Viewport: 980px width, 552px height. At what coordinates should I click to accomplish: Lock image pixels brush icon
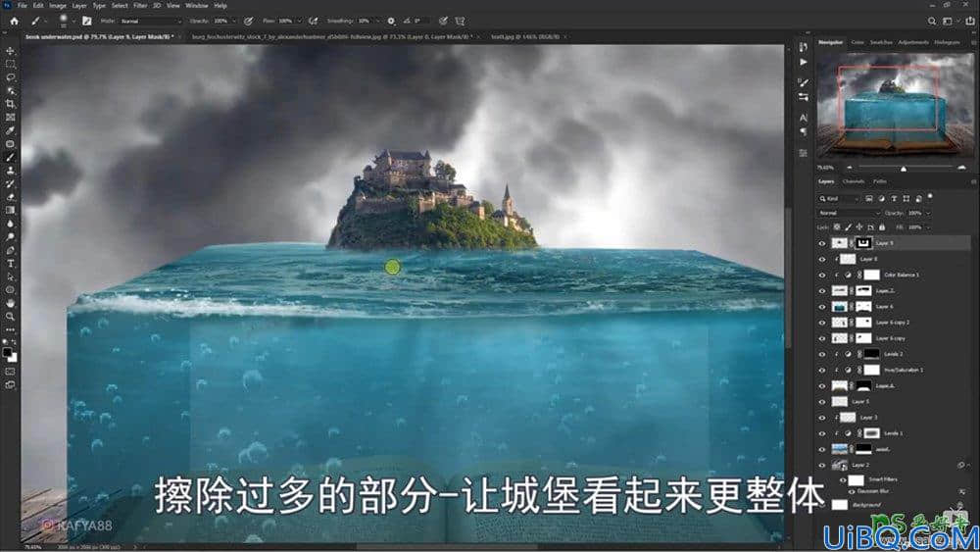pyautogui.click(x=848, y=226)
